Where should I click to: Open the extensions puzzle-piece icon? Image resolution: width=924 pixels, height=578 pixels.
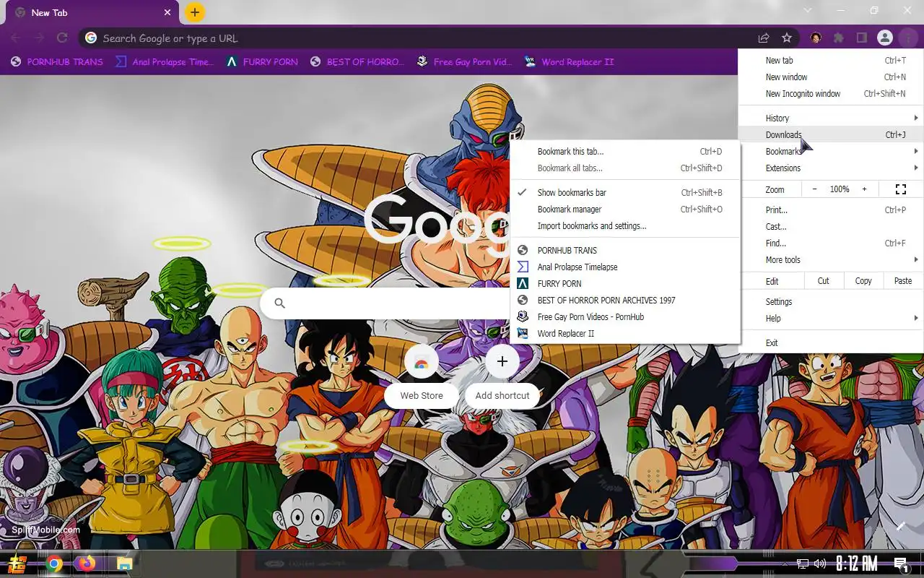click(838, 38)
